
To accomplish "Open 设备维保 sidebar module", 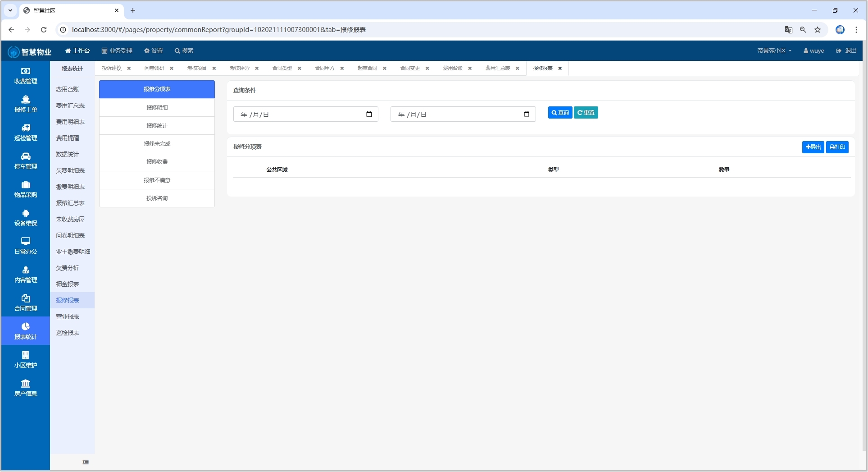I will pyautogui.click(x=26, y=218).
